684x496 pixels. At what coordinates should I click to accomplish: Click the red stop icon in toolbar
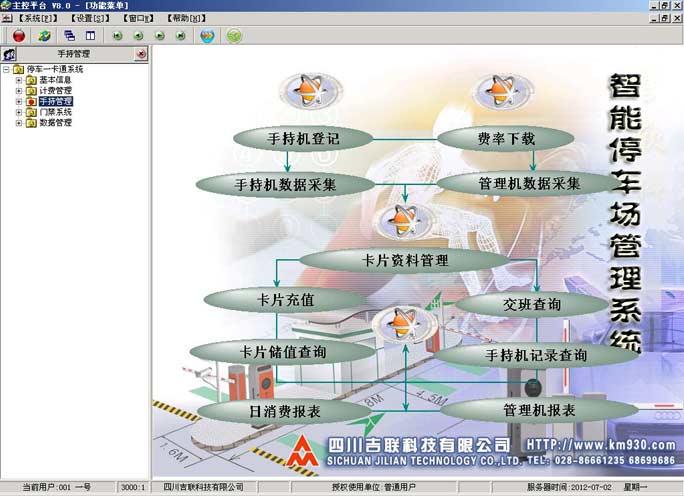click(x=19, y=36)
